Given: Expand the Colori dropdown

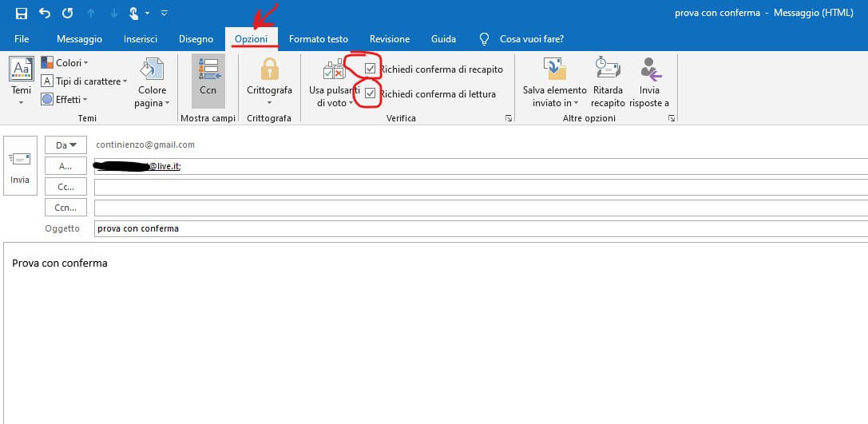Looking at the screenshot, I should pyautogui.click(x=65, y=62).
